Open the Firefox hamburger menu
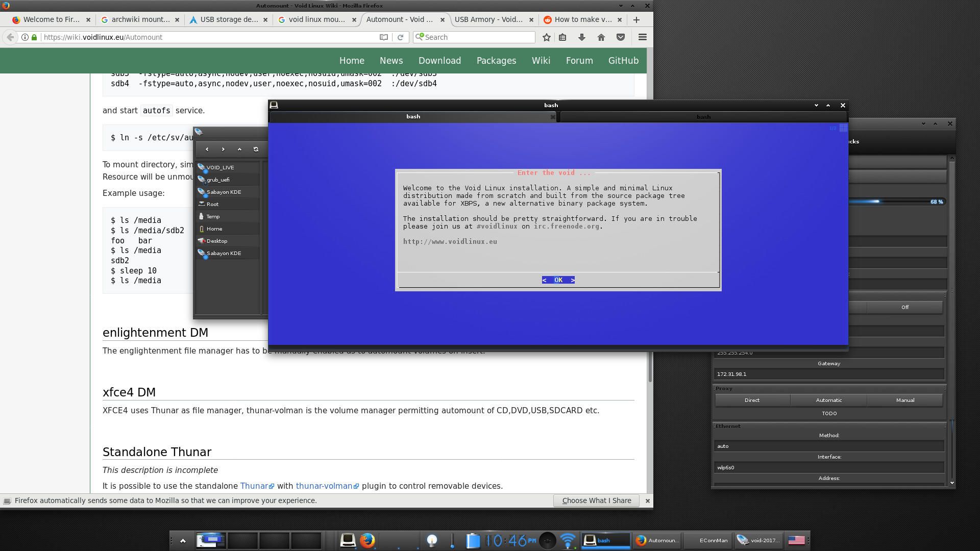Image resolution: width=980 pixels, height=551 pixels. pyautogui.click(x=643, y=37)
